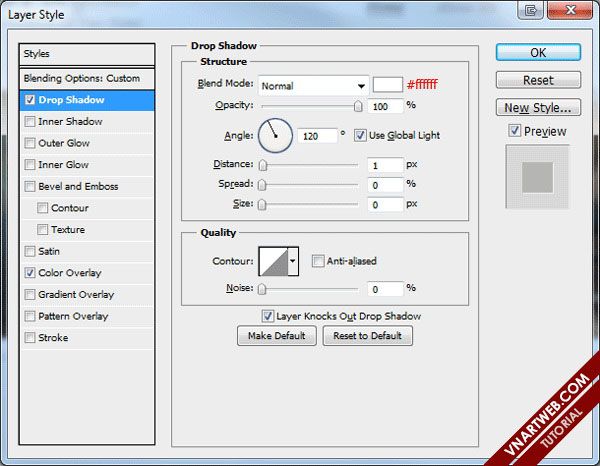Click the Distance value input field

383,164
